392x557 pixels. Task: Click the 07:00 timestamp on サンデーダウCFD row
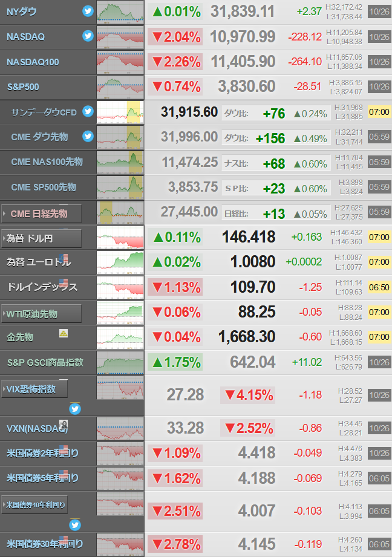tap(379, 112)
